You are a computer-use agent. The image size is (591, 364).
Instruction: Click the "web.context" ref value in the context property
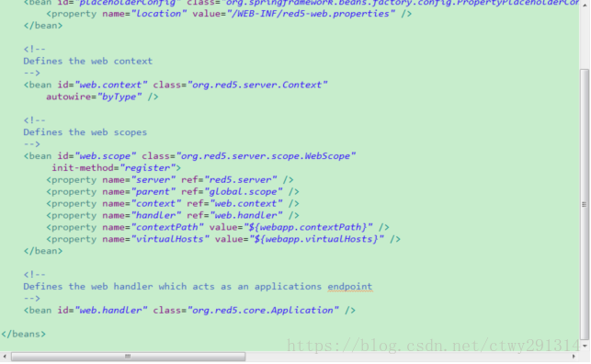click(x=245, y=203)
